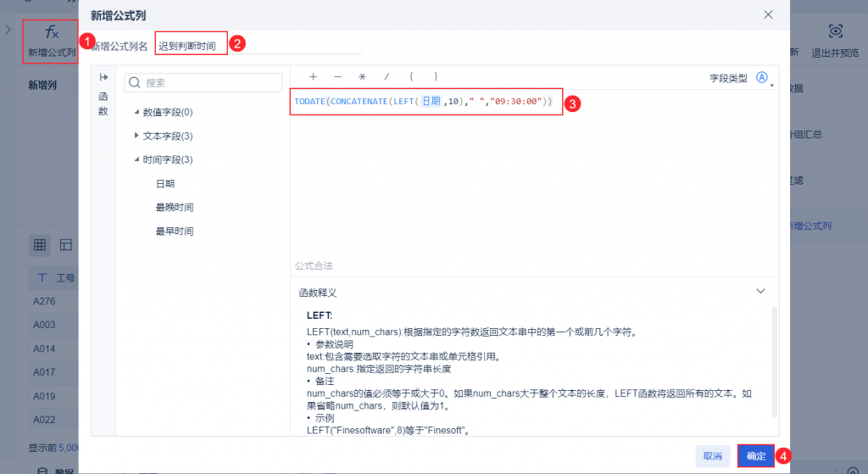
Task: Click the 函数释义 scrollbar
Action: point(774,363)
